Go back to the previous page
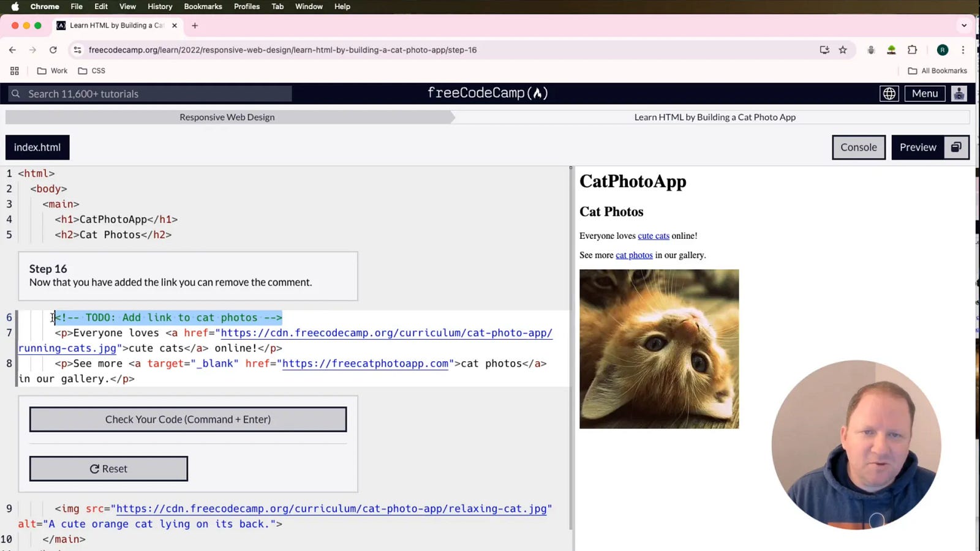This screenshot has height=551, width=980. tap(12, 50)
